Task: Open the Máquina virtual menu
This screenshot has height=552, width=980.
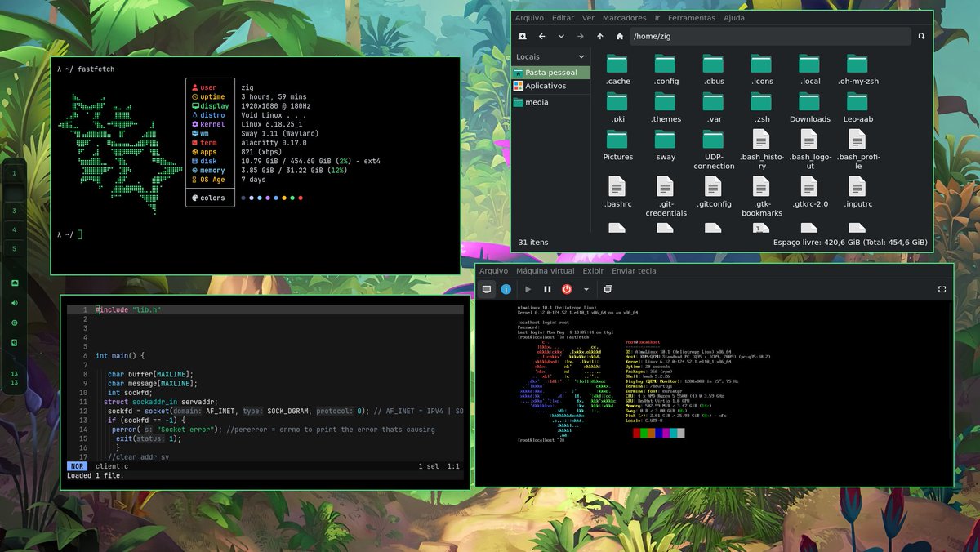Action: (545, 271)
